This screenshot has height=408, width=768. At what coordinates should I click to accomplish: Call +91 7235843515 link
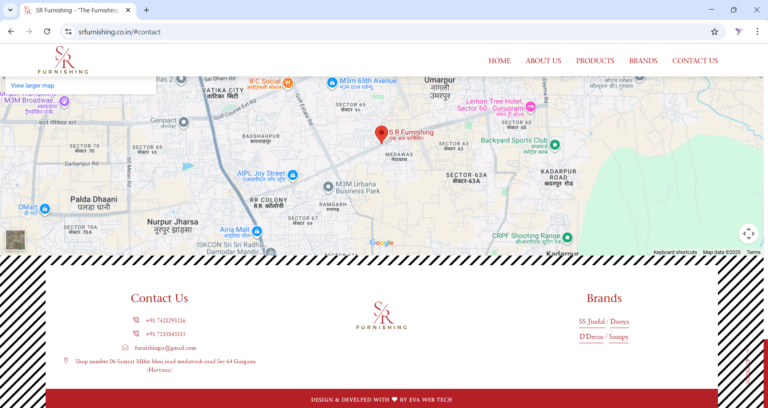tap(166, 334)
